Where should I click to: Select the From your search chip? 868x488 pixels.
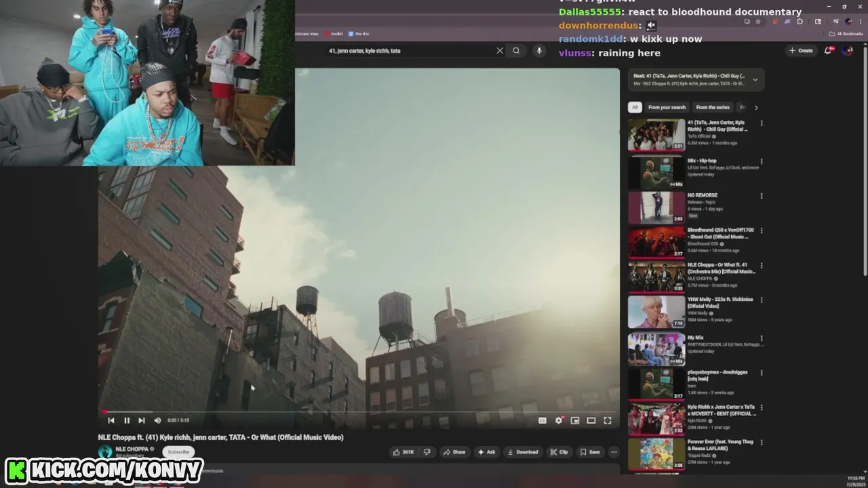click(x=667, y=107)
